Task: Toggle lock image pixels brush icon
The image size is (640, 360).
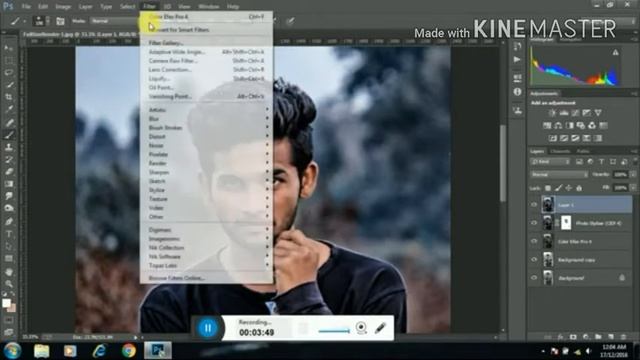Action: [x=558, y=188]
